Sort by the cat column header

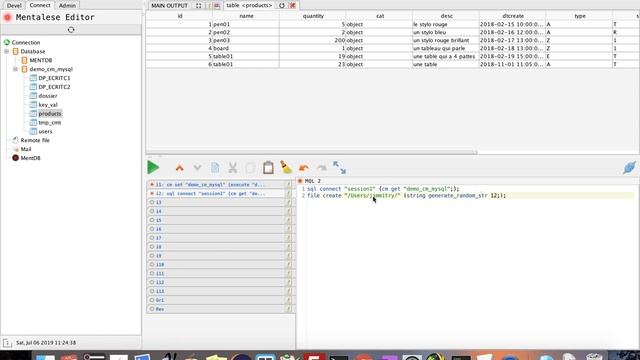380,16
